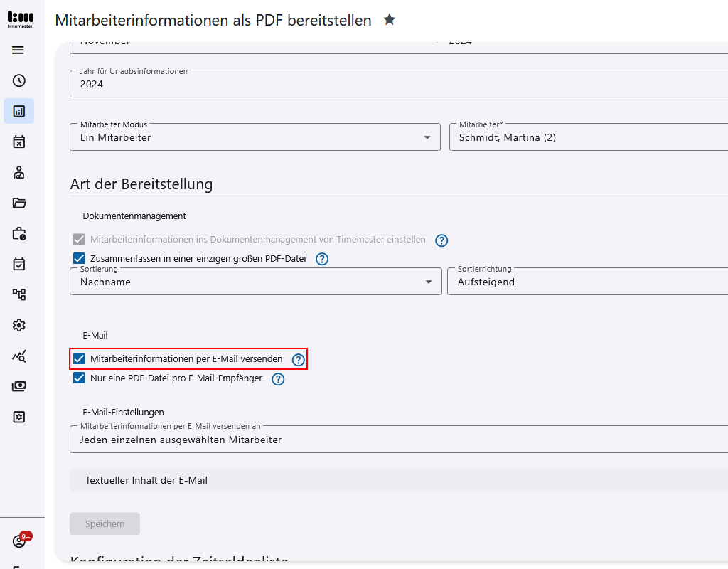Screen dimensions: 728x569
Task: Open 'Mitarbeiterinformationen per E-Mail versenden an' dropdown
Action: (x=398, y=440)
